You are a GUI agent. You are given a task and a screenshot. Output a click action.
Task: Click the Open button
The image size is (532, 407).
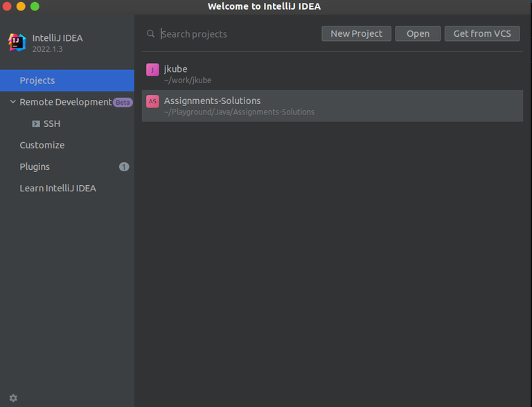(418, 34)
